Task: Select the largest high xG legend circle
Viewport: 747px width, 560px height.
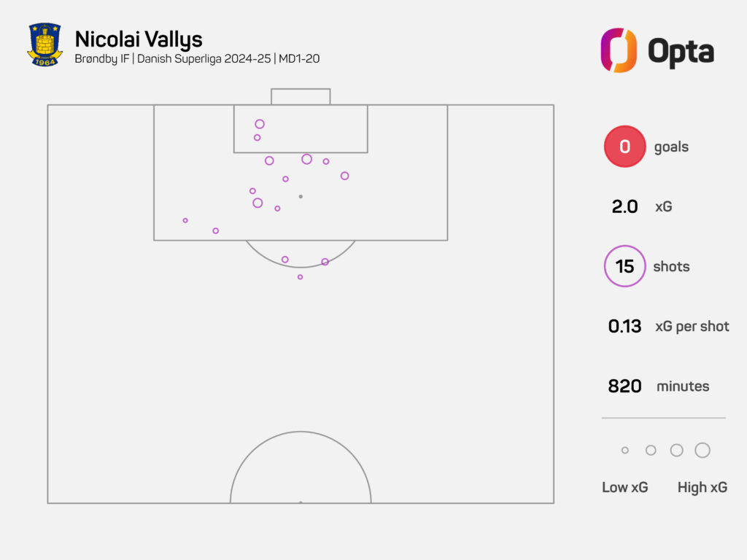Action: point(703,451)
